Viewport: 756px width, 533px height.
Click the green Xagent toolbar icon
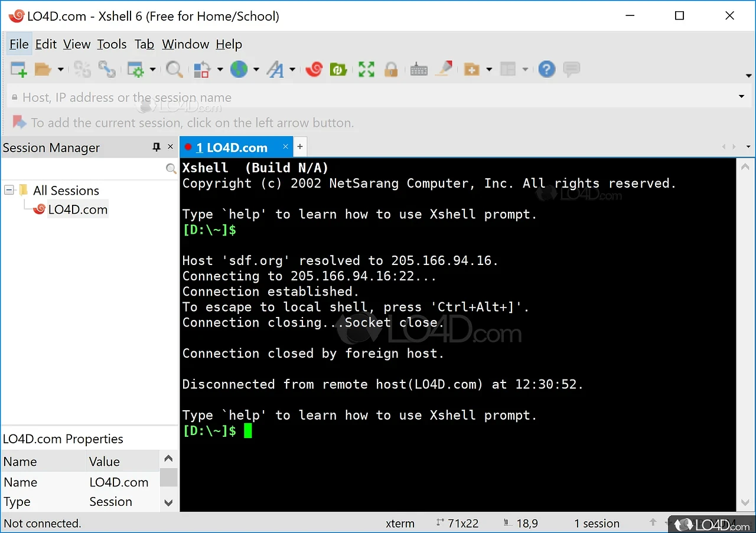click(338, 70)
